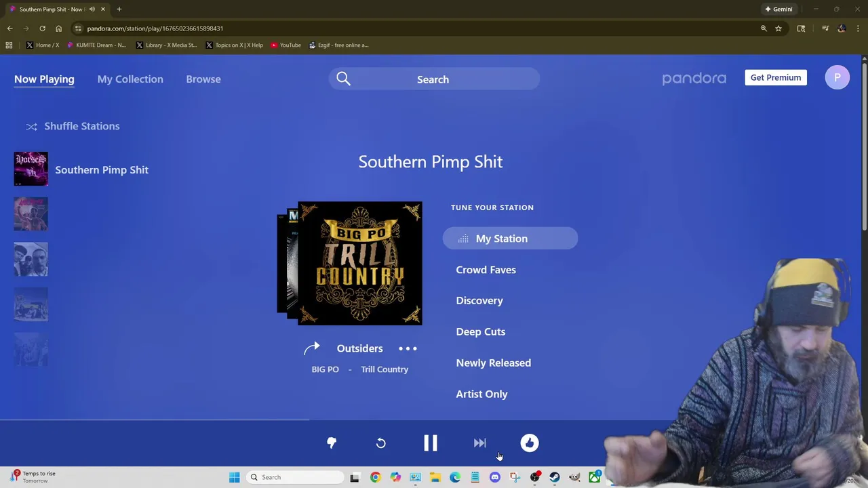The image size is (868, 488).
Task: Click the zoom magnifier in address bar
Action: [764, 28]
